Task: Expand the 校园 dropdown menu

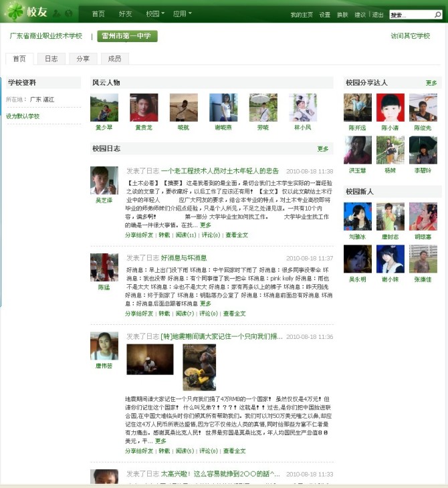Action: (155, 13)
